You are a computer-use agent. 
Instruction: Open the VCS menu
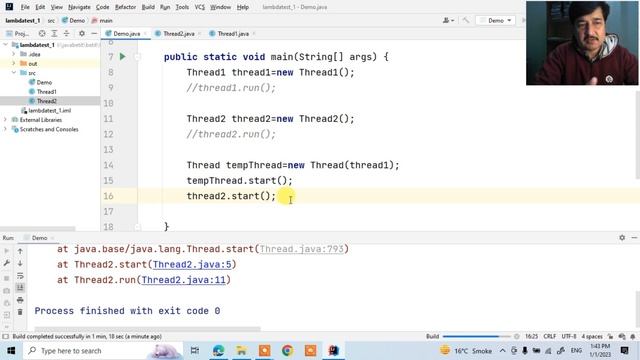click(x=199, y=7)
